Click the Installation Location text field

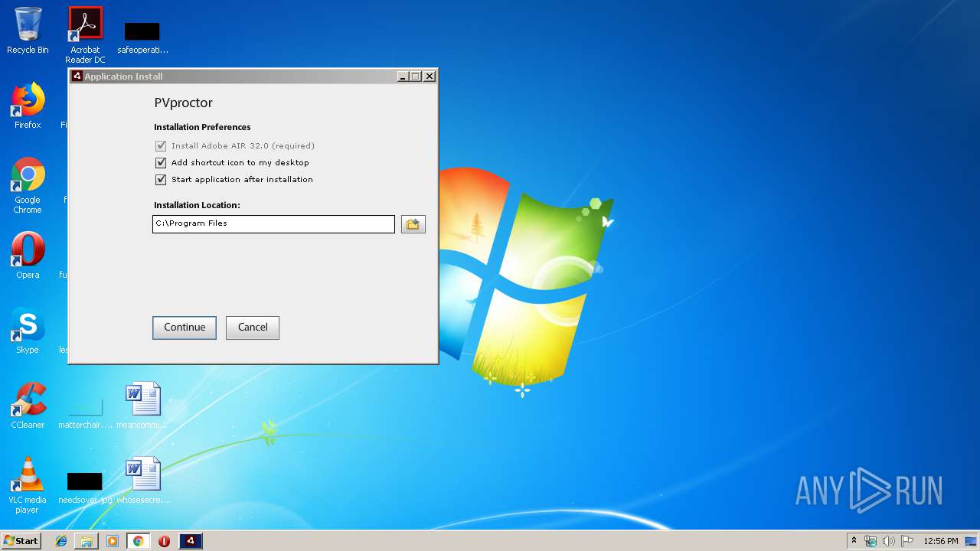(x=273, y=223)
